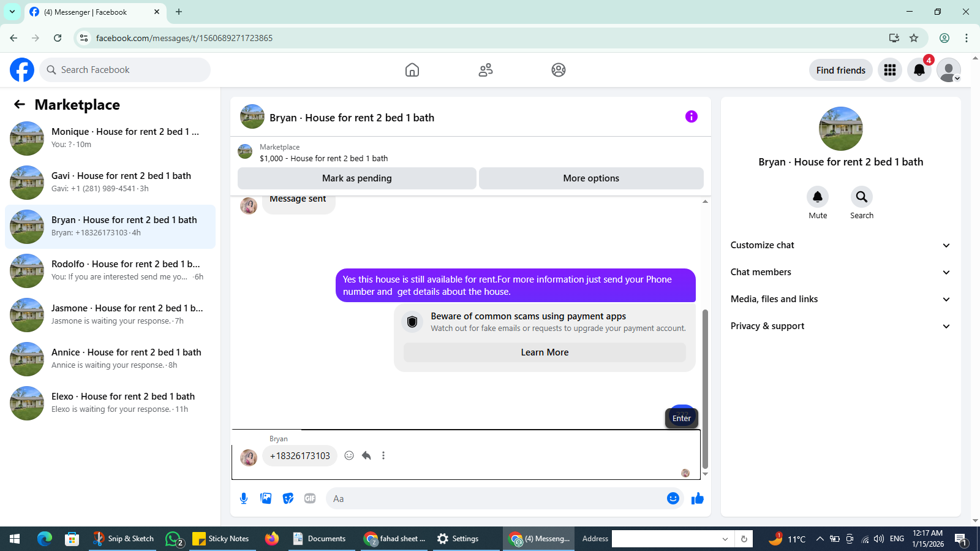
Task: Open the notifications bell
Action: click(919, 70)
